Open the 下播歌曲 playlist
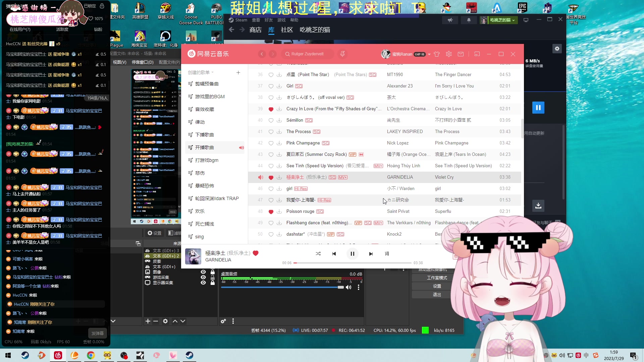This screenshot has height=362, width=644. pyautogui.click(x=215, y=135)
